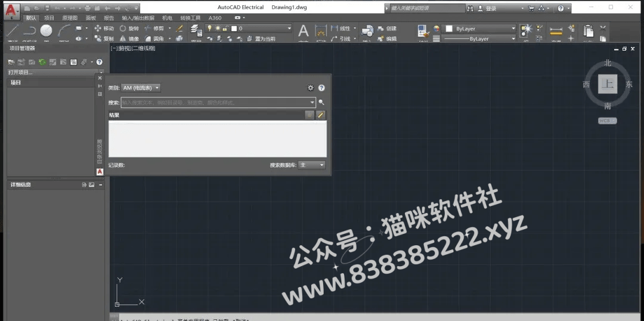Click the Insert block icon
This screenshot has width=644, height=321.
click(x=367, y=31)
